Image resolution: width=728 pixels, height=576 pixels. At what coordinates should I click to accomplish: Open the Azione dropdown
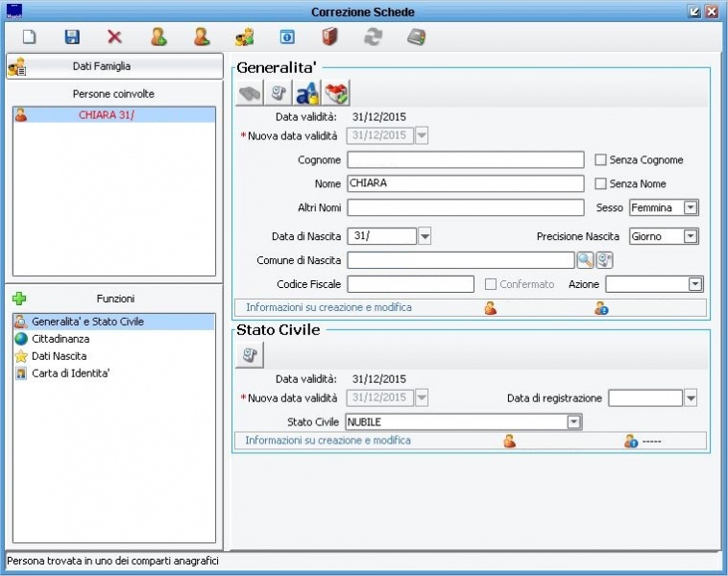[x=695, y=284]
